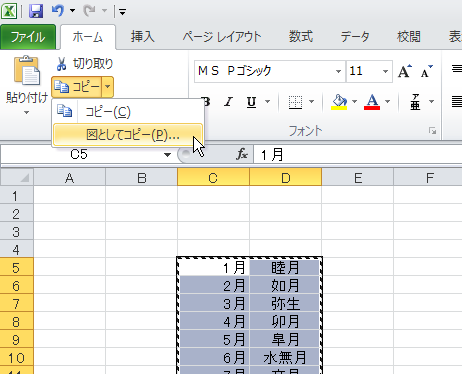Choose 図としてコピー(P)... menu item
This screenshot has height=374, width=462.
(128, 135)
